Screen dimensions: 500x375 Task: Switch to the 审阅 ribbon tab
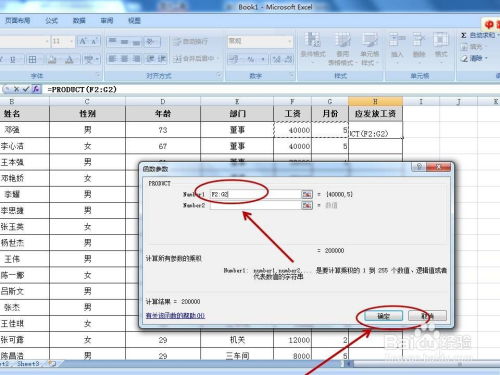click(x=107, y=21)
